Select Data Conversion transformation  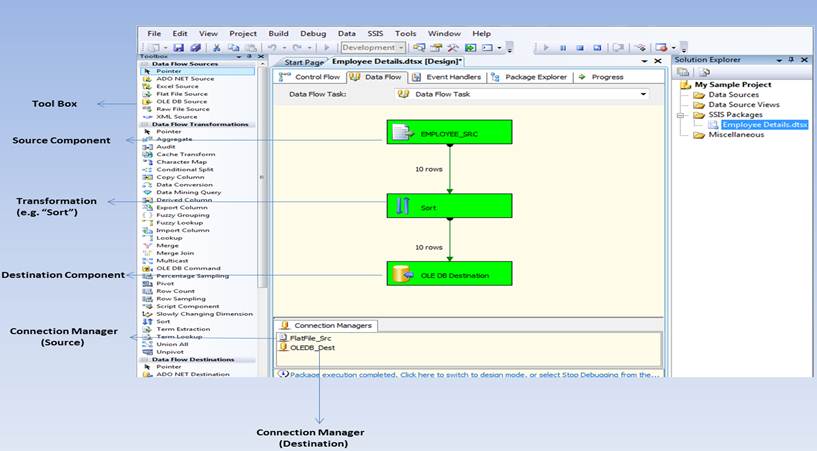pos(184,184)
